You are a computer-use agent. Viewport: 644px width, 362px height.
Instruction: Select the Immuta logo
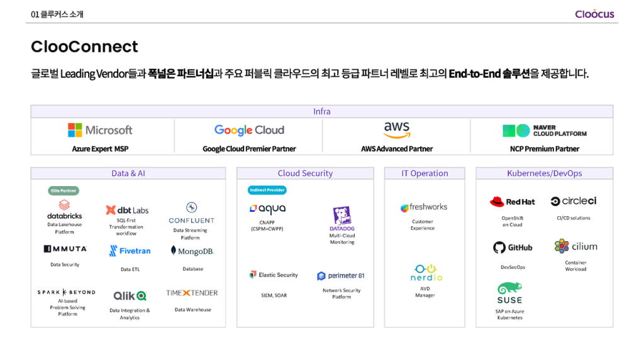(x=65, y=249)
